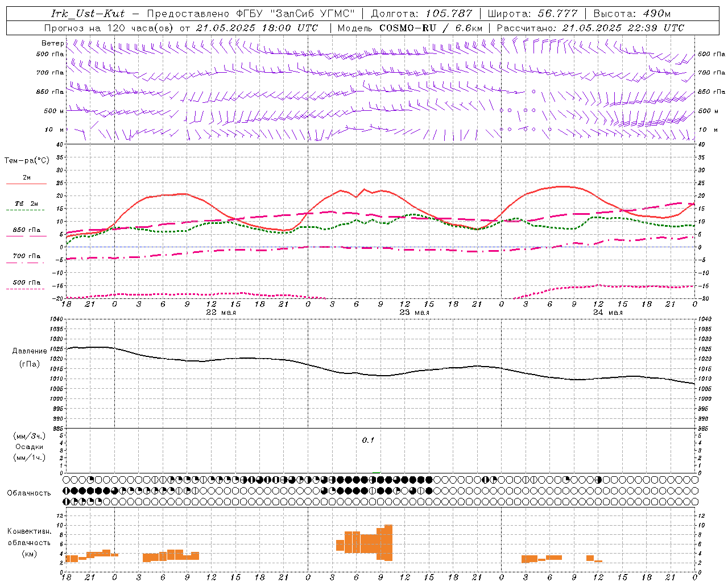Click the "Тем-ра(°C)" axis label

(x=27, y=161)
